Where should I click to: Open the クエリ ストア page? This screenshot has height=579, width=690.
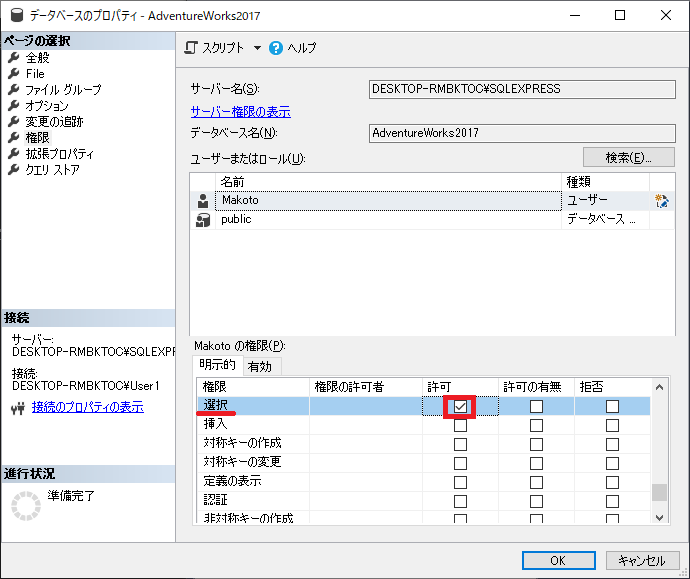point(52,169)
